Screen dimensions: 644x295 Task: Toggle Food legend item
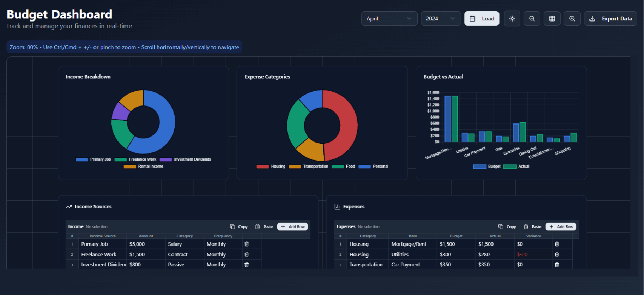[343, 166]
